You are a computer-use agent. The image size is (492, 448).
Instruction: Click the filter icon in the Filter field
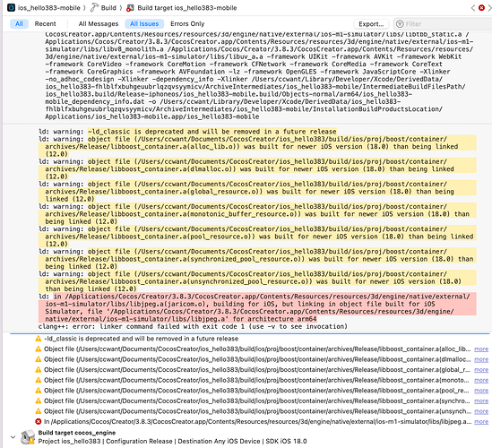(400, 24)
